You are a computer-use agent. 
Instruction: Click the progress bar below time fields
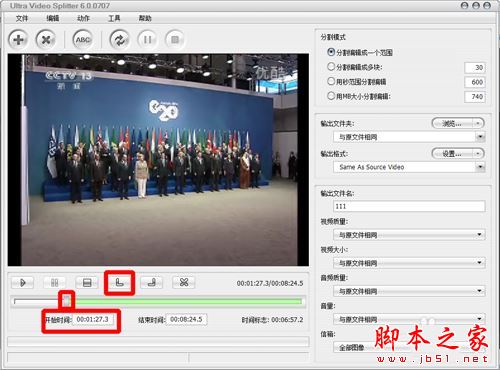point(158,341)
